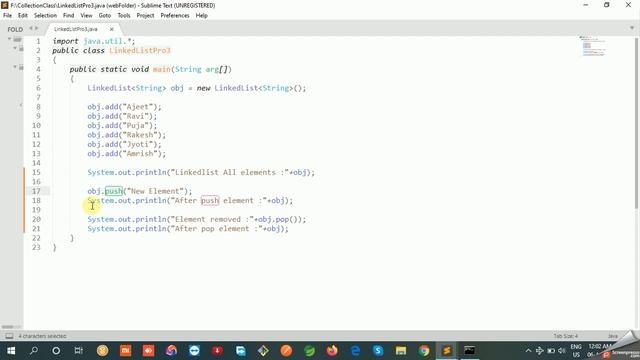Screen dimensions: 640x360
Task: Click the obj.add("Amrish") line
Action: 127,154
